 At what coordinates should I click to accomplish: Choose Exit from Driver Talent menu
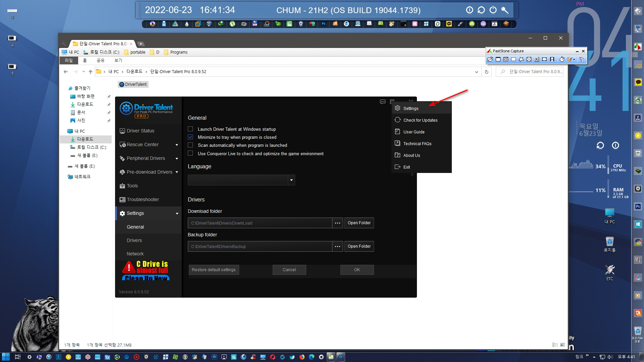pos(422,167)
